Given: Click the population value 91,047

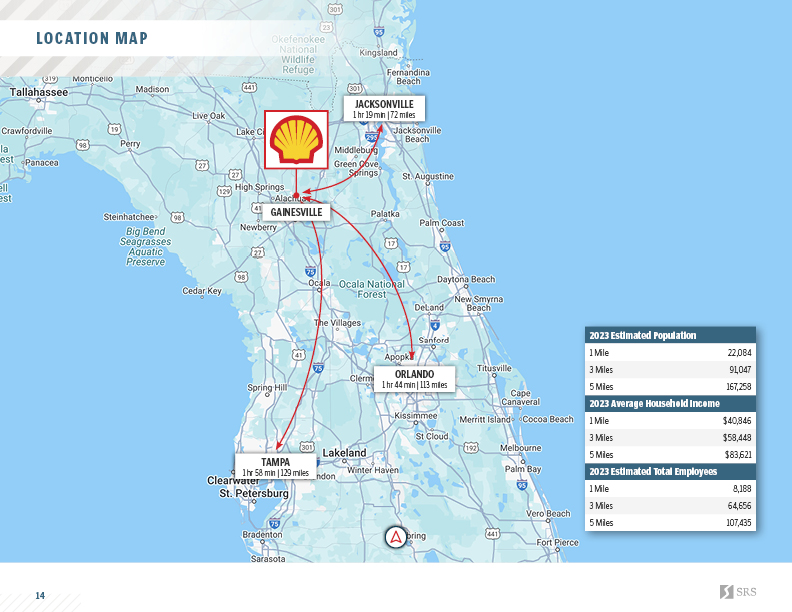Looking at the screenshot, I should coord(740,370).
